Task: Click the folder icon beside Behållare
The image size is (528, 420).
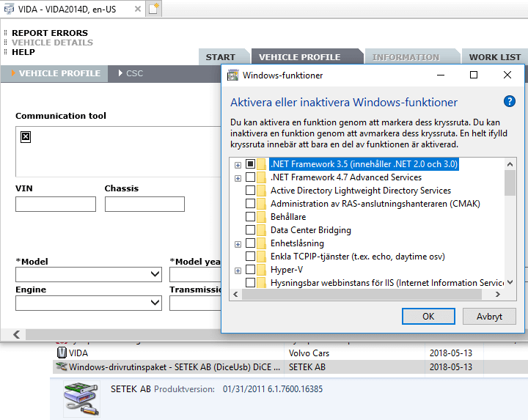Action: click(261, 217)
